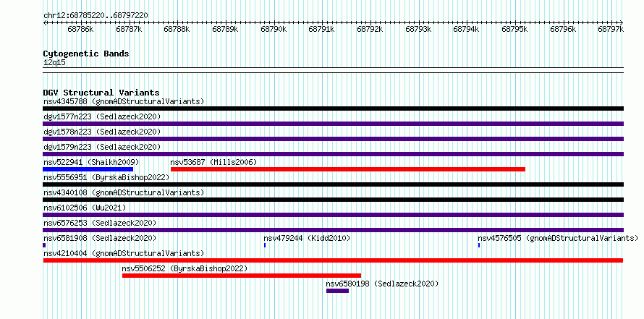The height and width of the screenshot is (319, 644).
Task: Click the 68795k ruler tick label
Action: click(515, 29)
